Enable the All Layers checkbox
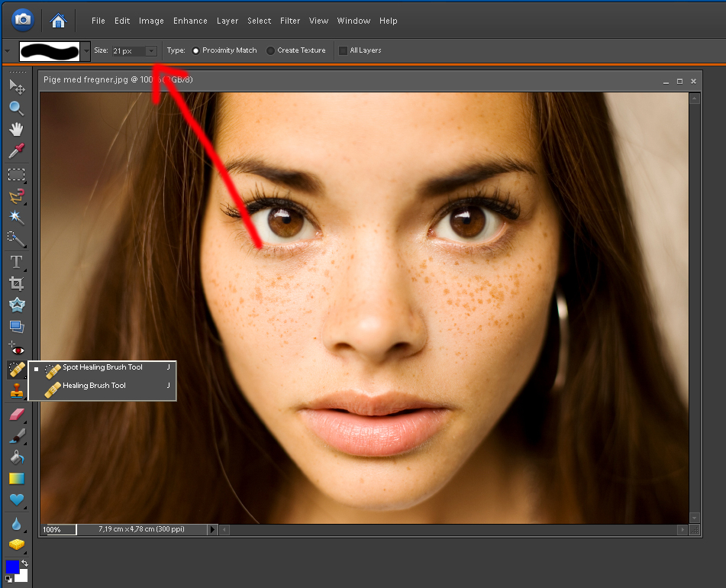Viewport: 726px width, 588px height. [x=344, y=50]
